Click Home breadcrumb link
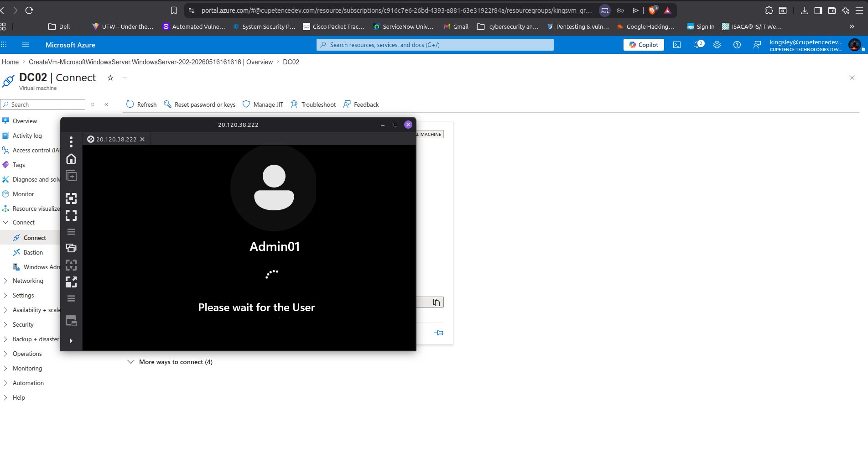Image resolution: width=868 pixels, height=459 pixels. pyautogui.click(x=10, y=62)
